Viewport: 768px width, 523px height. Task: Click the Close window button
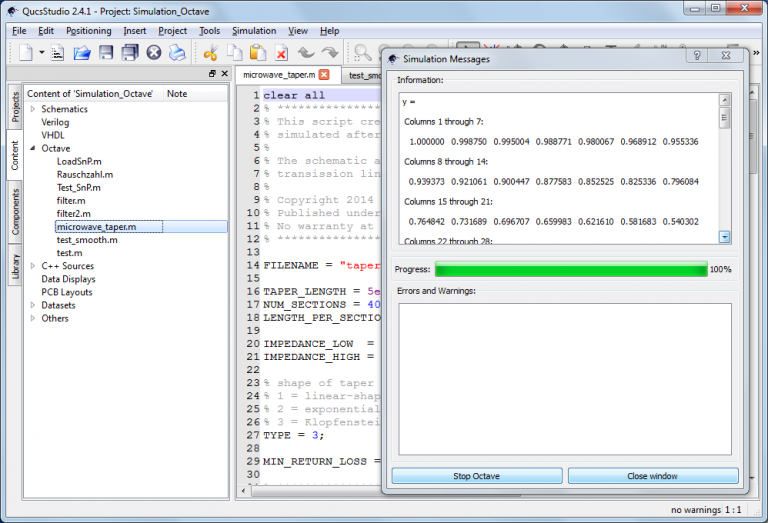pos(652,476)
